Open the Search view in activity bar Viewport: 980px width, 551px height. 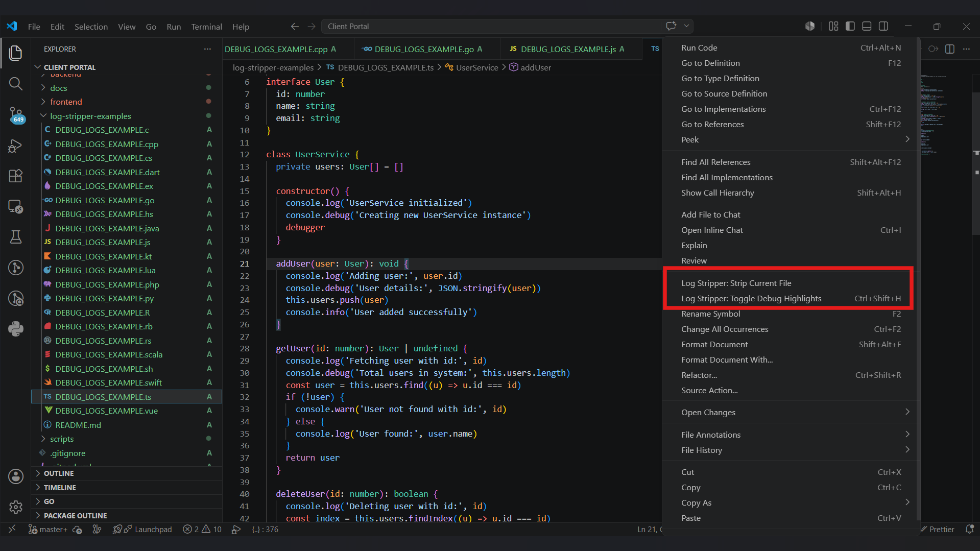coord(16,84)
